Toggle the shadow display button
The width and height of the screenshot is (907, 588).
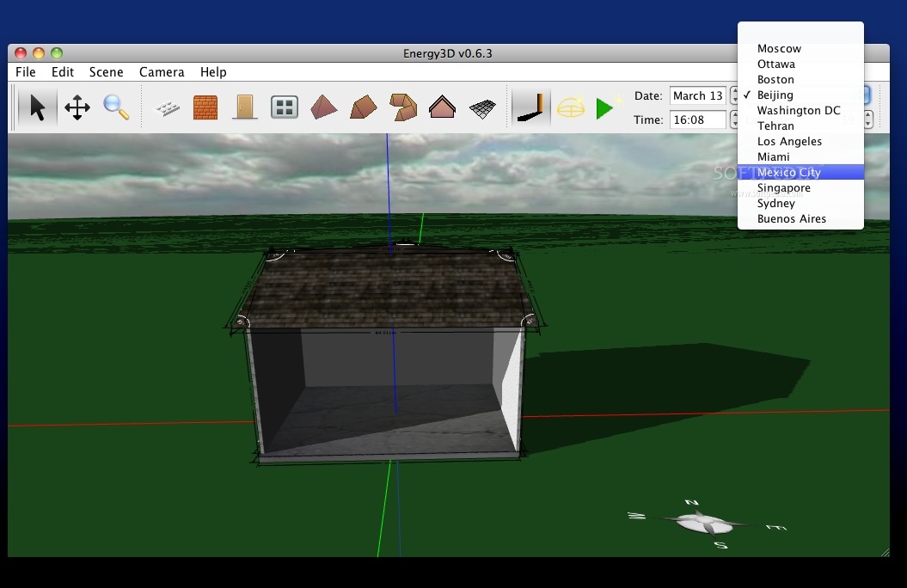click(530, 107)
